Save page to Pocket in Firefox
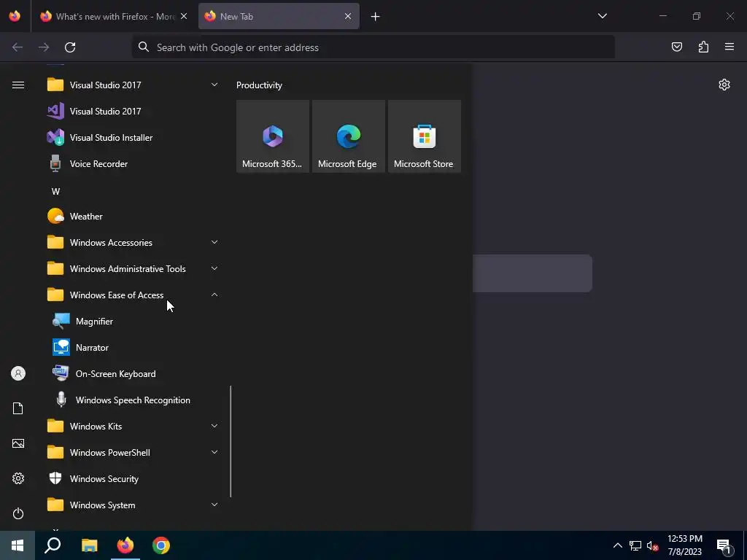The width and height of the screenshot is (747, 560). pyautogui.click(x=676, y=47)
